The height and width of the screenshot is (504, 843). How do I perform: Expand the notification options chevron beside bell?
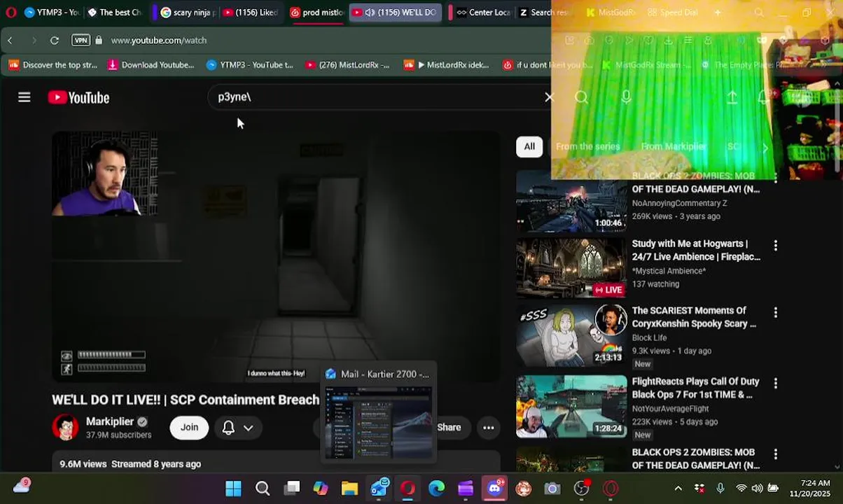point(248,428)
